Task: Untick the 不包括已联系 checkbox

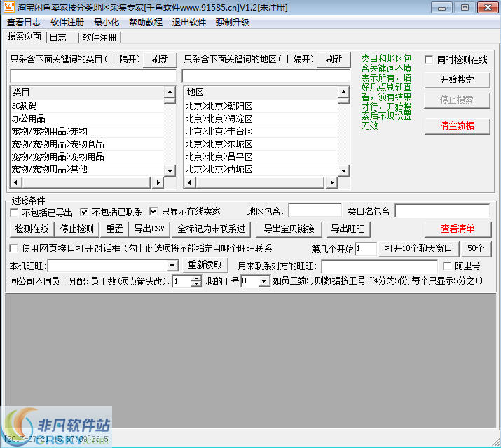Action: 84,212
